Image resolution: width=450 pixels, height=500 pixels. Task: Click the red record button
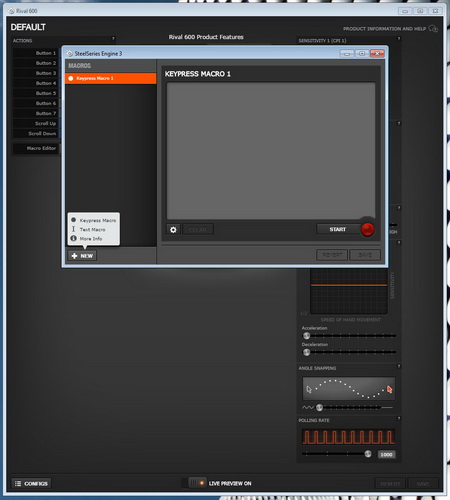tap(368, 229)
